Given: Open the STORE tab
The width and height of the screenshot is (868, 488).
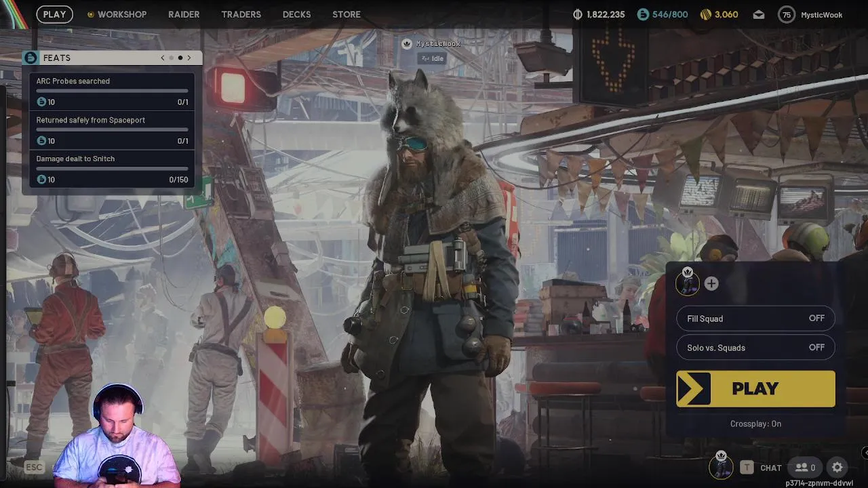Looking at the screenshot, I should [347, 14].
